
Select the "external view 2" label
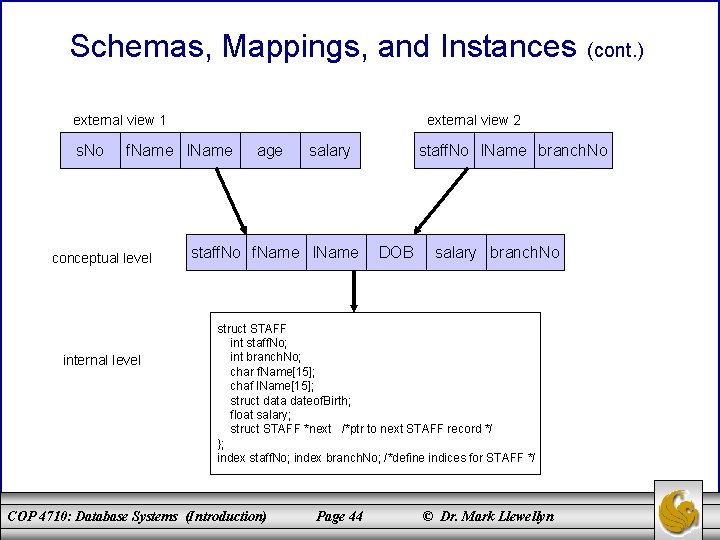point(473,120)
